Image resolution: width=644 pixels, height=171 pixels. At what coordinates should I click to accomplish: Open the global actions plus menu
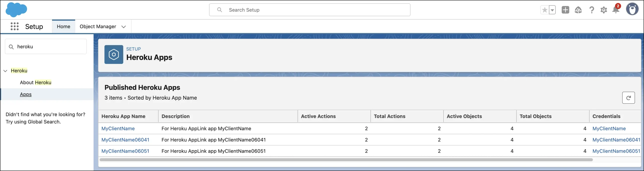pyautogui.click(x=565, y=10)
